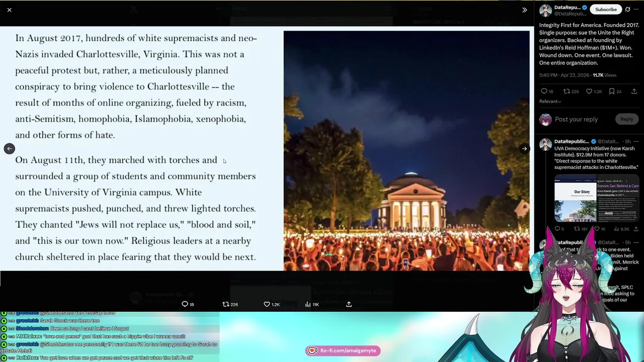Repost via the 226 retweet icon in side panel
Screen dimensions: 644x362
(x=567, y=92)
